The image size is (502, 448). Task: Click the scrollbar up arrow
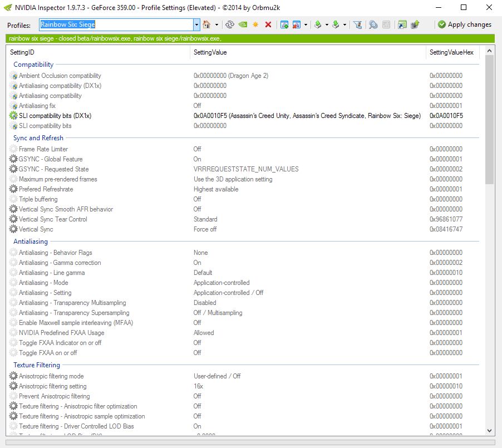[x=489, y=51]
